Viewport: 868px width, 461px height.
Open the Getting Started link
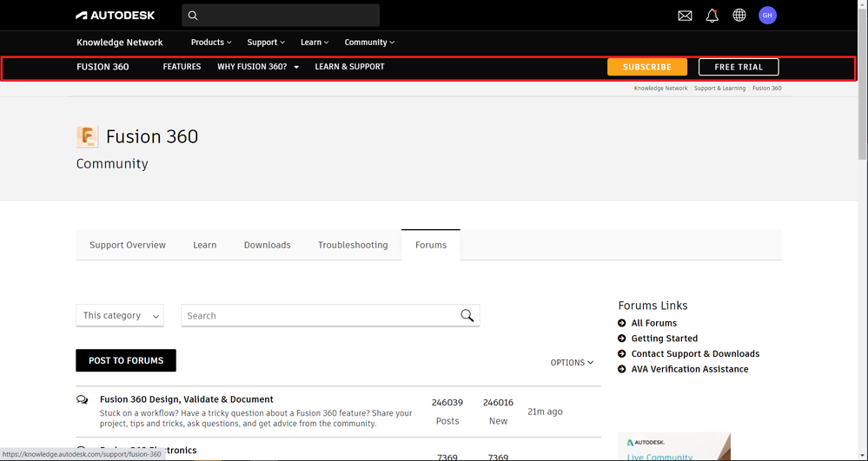point(665,338)
